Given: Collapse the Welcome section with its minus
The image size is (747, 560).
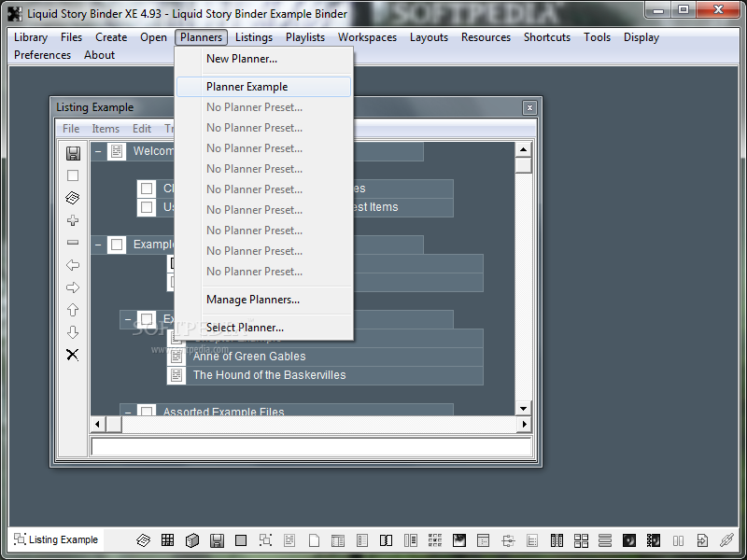Looking at the screenshot, I should [98, 151].
